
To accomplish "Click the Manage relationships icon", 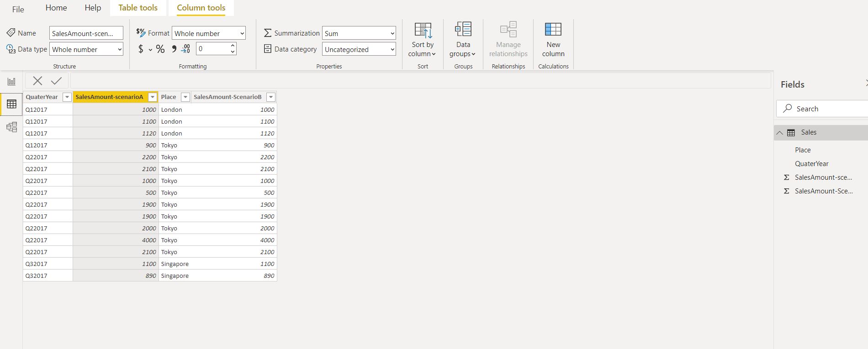I will point(508,29).
